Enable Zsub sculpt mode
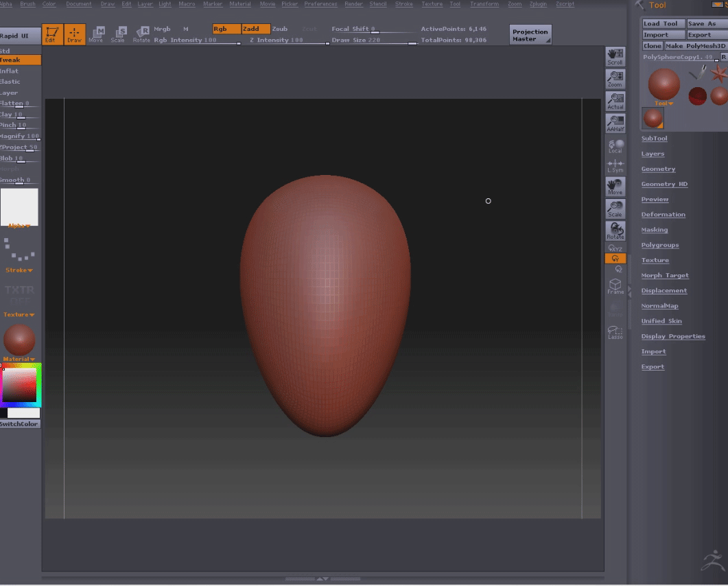 (280, 29)
